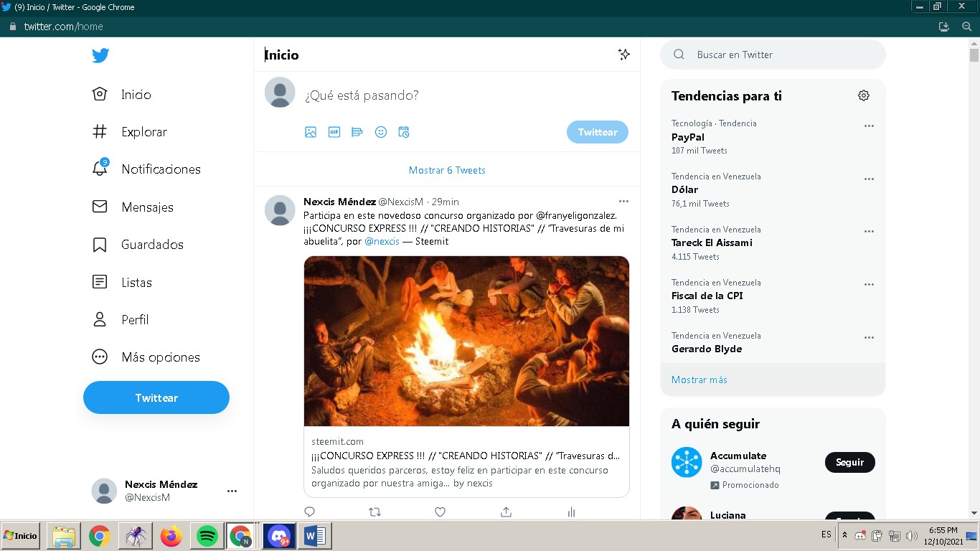
Task: Click the large Twittear button in sidebar
Action: (x=156, y=397)
